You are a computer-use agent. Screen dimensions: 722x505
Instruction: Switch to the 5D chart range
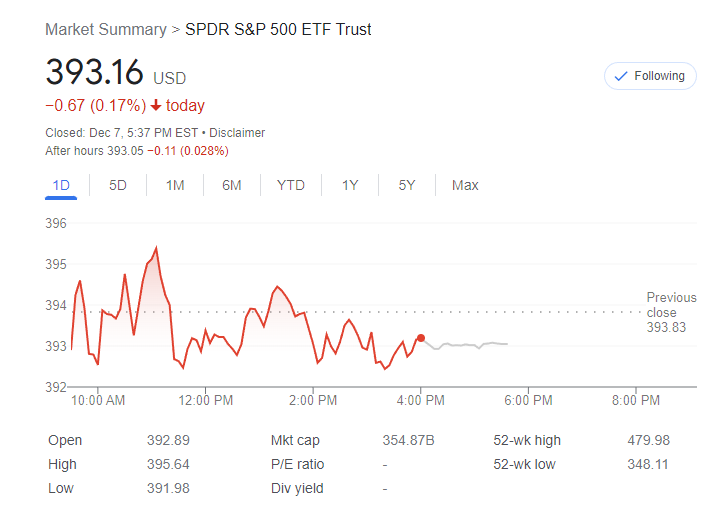point(118,185)
